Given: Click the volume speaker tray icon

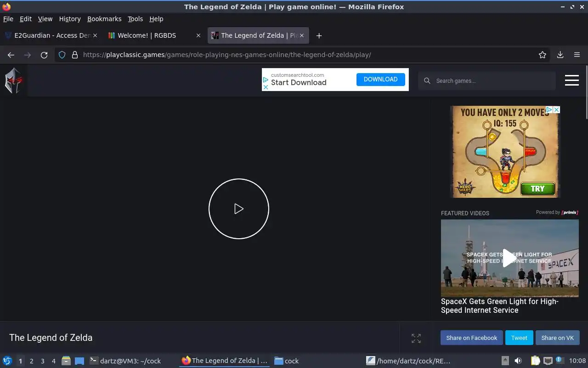Looking at the screenshot, I should (518, 361).
